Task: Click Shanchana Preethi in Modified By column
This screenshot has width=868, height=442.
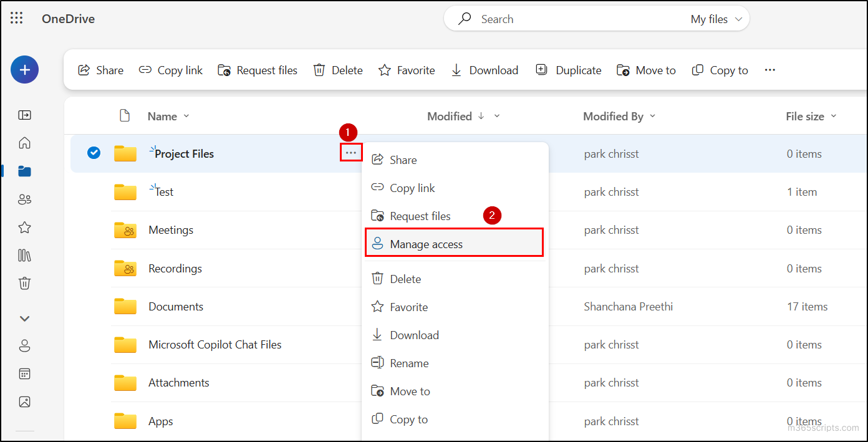Action: [629, 307]
